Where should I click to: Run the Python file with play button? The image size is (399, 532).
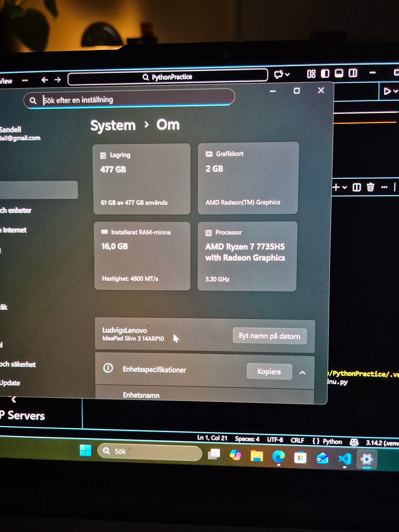pyautogui.click(x=387, y=91)
